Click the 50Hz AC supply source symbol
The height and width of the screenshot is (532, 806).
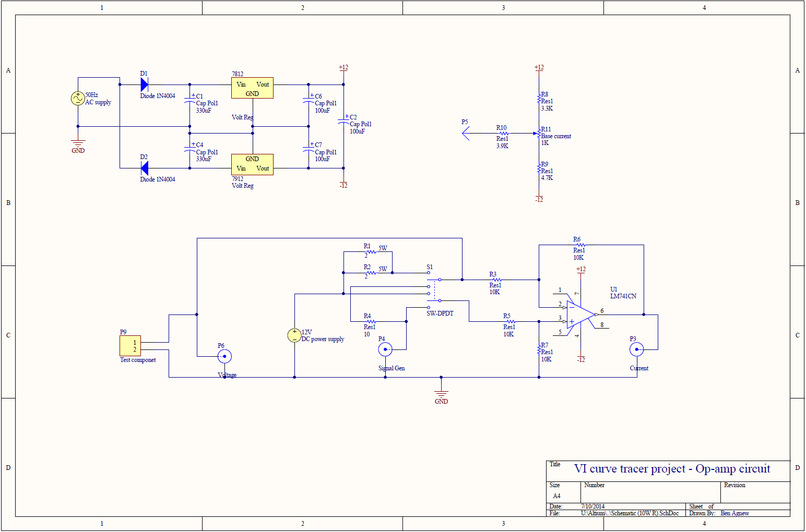[78, 98]
